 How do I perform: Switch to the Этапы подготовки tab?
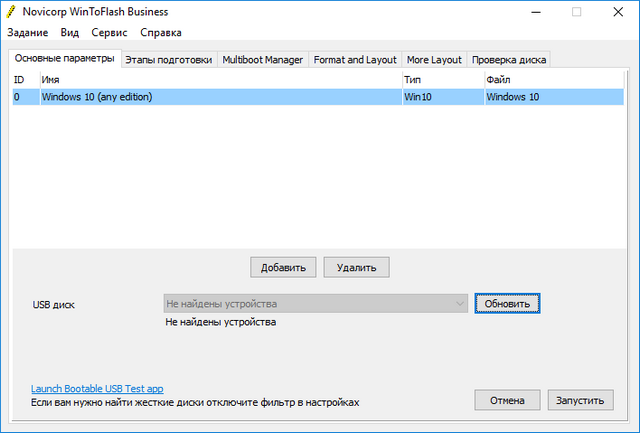(168, 59)
